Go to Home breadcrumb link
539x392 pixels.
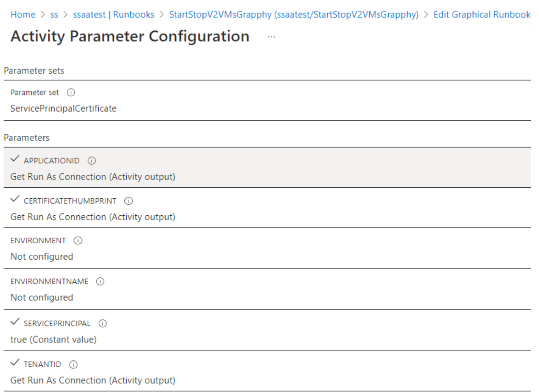click(x=23, y=15)
